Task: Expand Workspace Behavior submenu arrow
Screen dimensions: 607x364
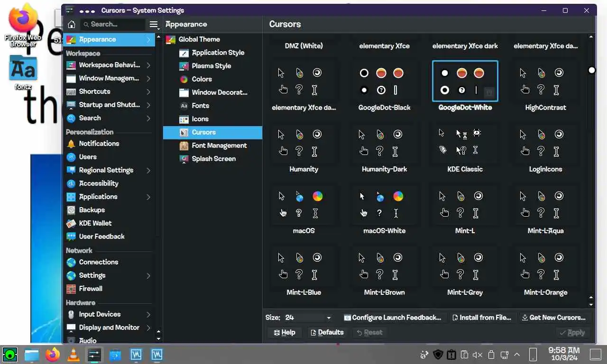Action: (148, 65)
